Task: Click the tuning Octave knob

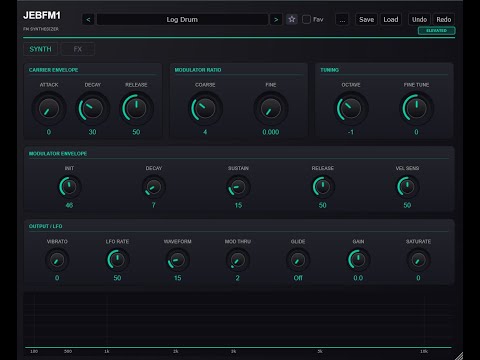Action: (x=351, y=109)
